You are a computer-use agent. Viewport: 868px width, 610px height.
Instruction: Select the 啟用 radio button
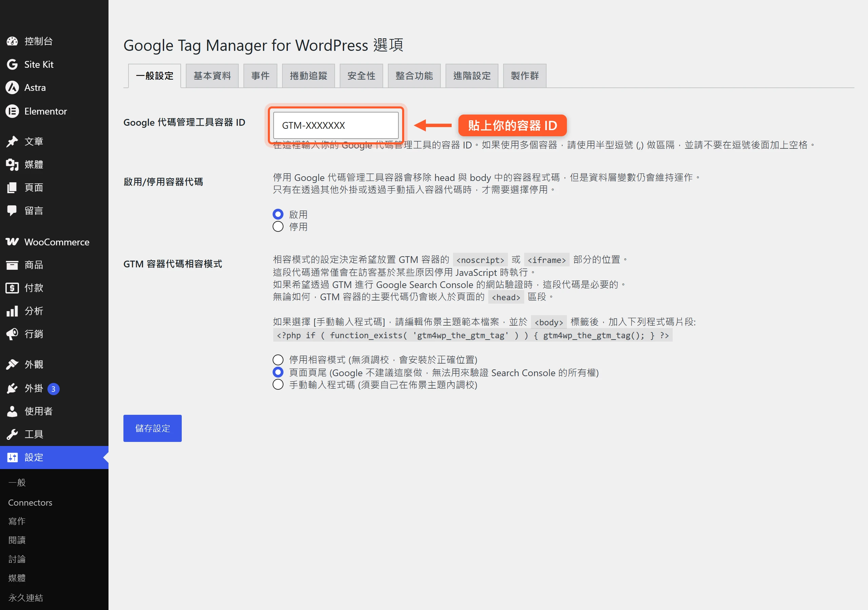[278, 214]
